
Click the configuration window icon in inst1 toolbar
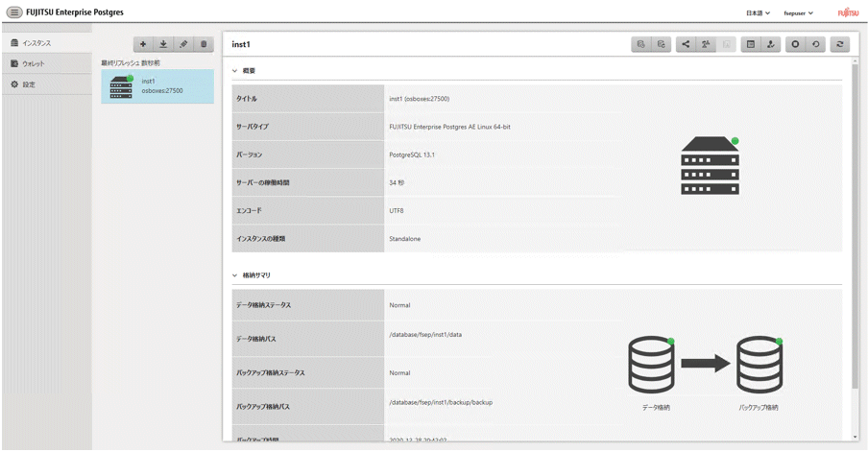pos(751,44)
